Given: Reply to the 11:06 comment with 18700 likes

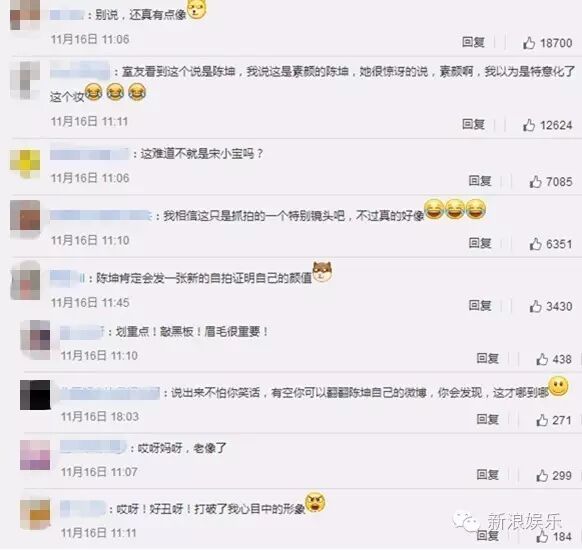Looking at the screenshot, I should coord(473,42).
